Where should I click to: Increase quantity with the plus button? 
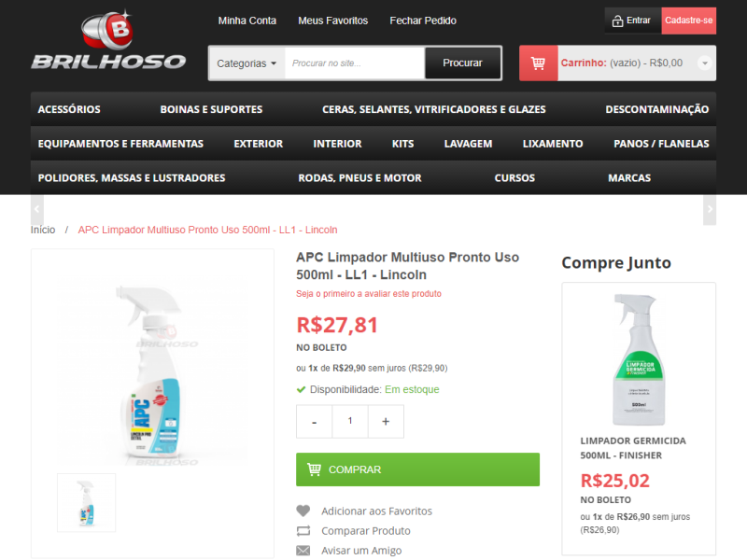386,422
